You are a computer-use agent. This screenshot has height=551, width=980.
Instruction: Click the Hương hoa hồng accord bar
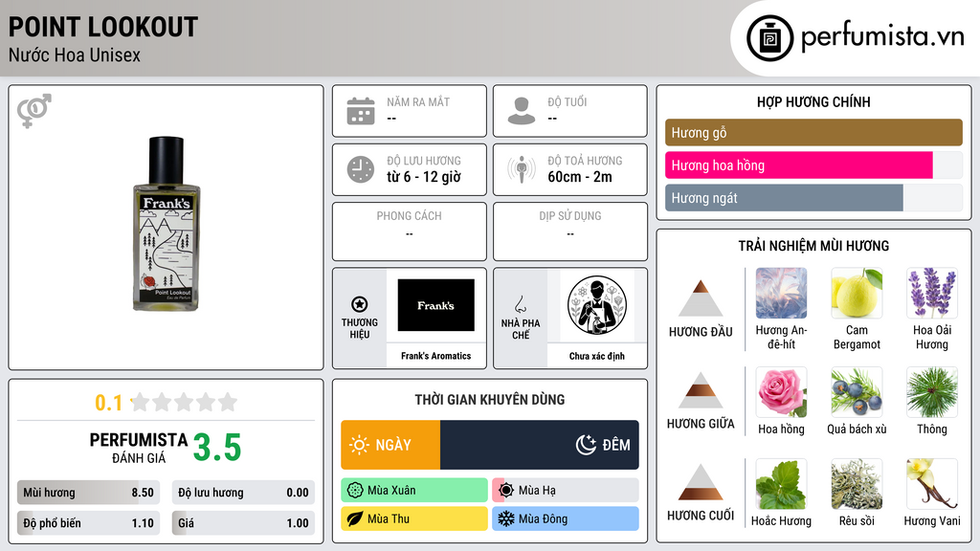[799, 165]
